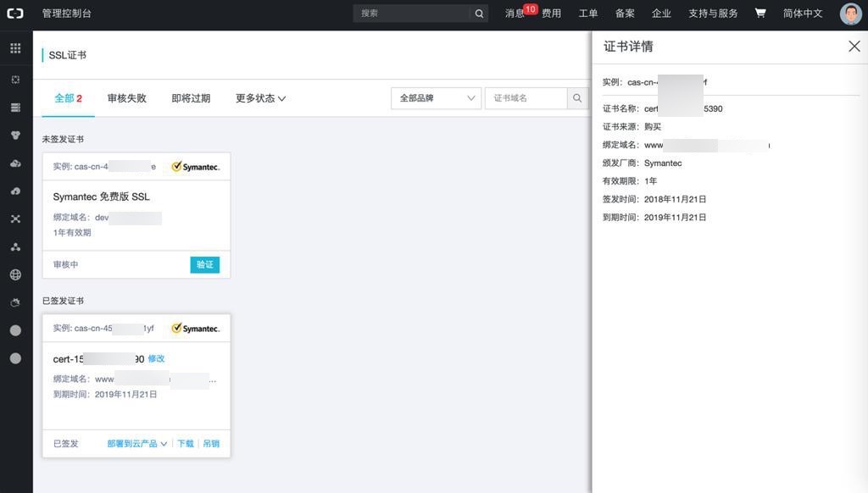Select the 全部 tab
868x493 pixels.
(68, 98)
